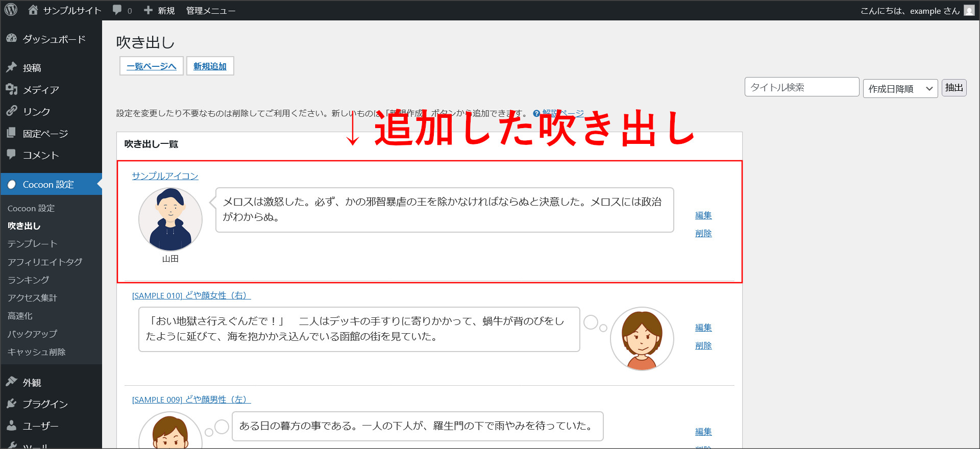Select 吹き出し submenu item
Screen dimensions: 980x449
pyautogui.click(x=24, y=226)
